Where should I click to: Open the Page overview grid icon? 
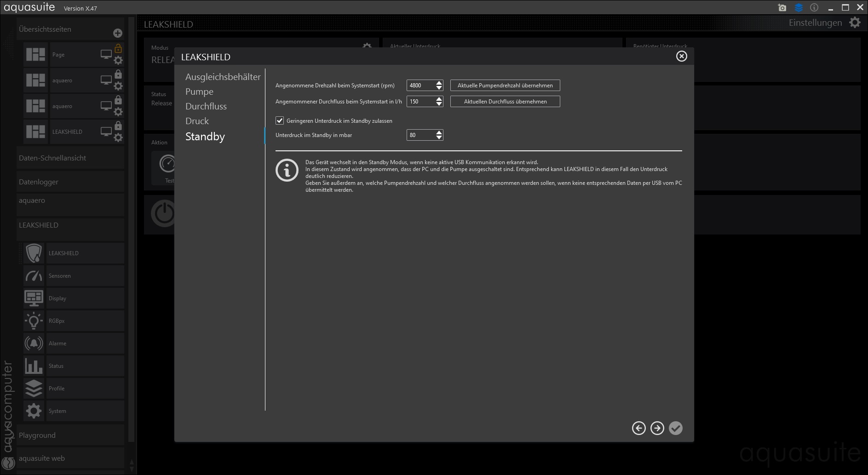(x=35, y=55)
